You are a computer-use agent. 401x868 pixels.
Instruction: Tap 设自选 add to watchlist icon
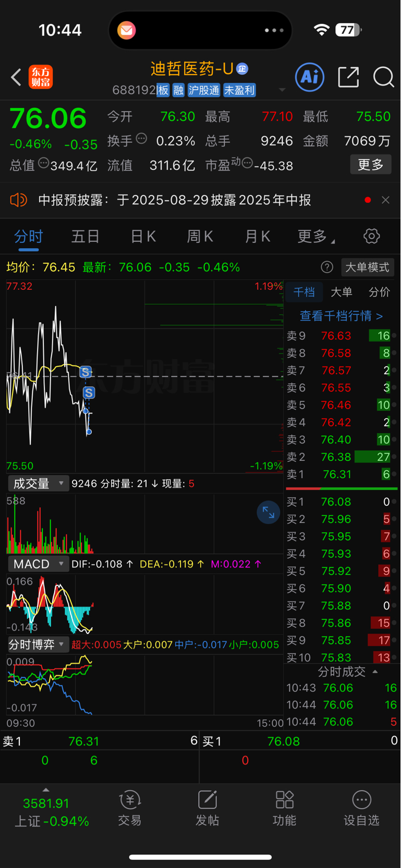click(361, 809)
